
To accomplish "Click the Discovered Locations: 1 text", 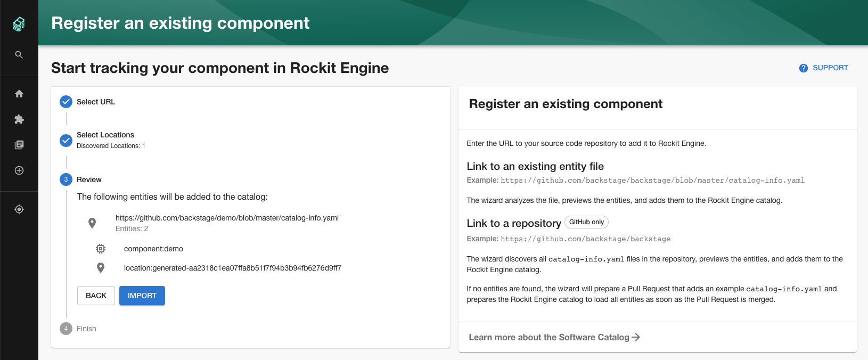I will pyautogui.click(x=111, y=146).
